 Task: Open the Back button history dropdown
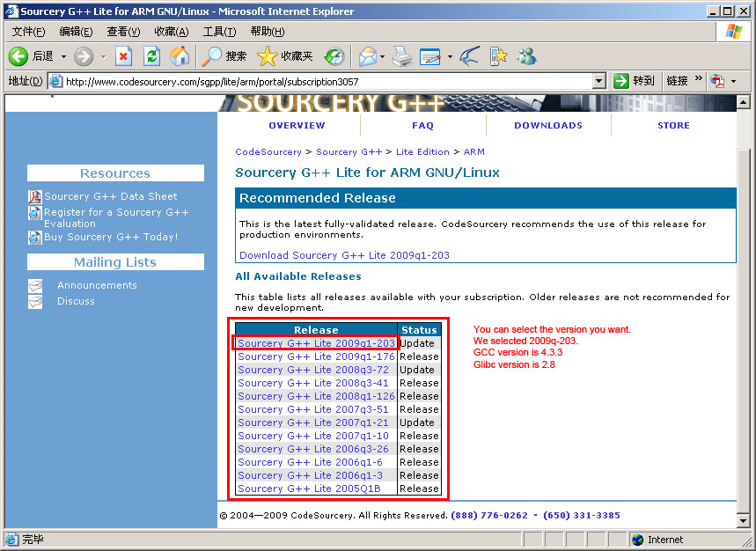click(63, 57)
